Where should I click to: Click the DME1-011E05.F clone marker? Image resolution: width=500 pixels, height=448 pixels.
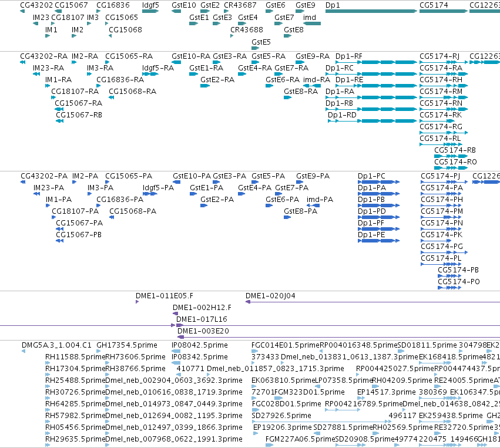pos(137,302)
